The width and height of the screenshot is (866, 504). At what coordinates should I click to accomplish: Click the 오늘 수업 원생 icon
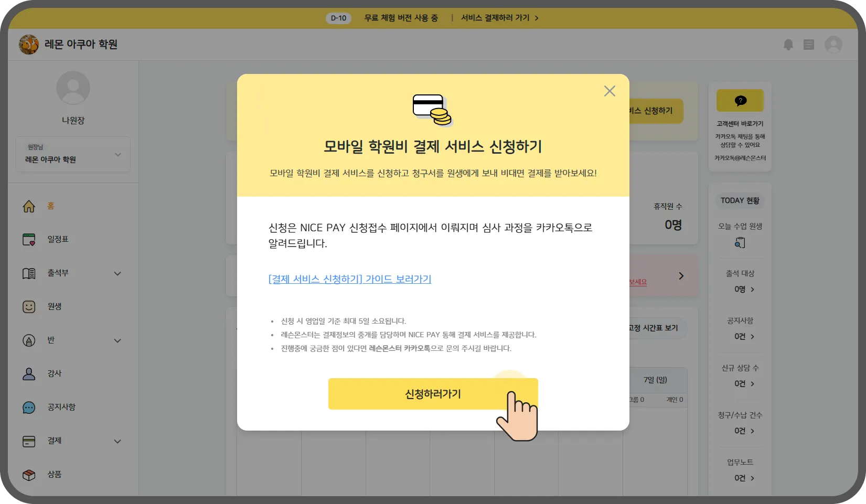point(740,243)
